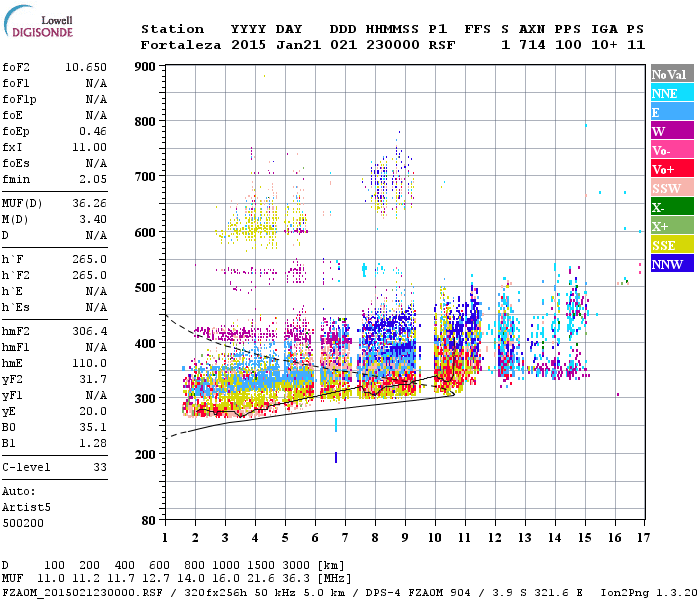Select the NoVal gray legend swatch

[x=672, y=74]
